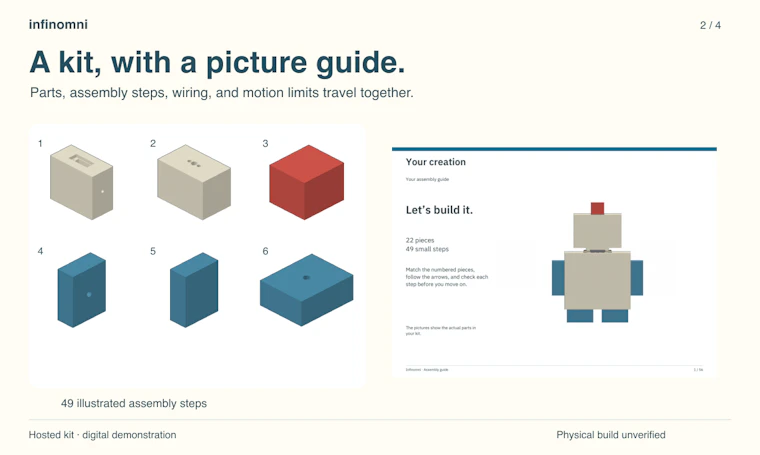760x455 pixels.
Task: Select part 4 blue block with dot
Action: [81, 290]
